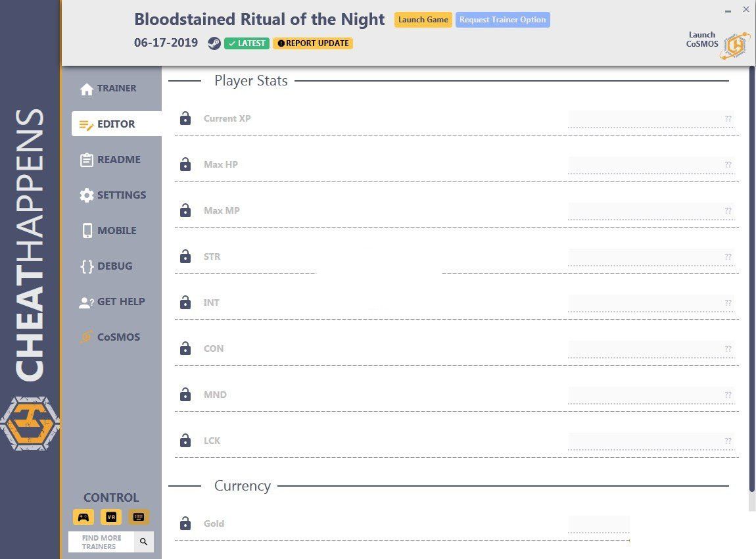The height and width of the screenshot is (559, 756).
Task: Select VR control mode icon
Action: point(111,517)
